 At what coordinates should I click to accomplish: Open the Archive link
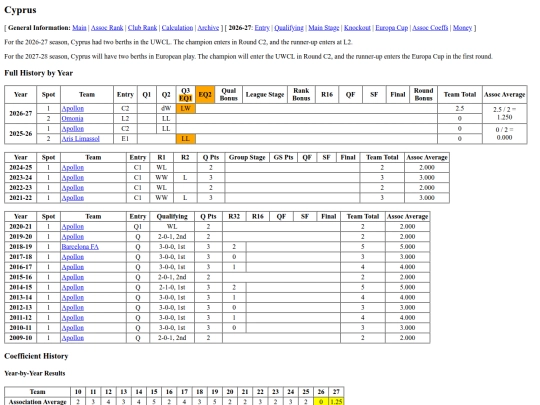click(208, 28)
